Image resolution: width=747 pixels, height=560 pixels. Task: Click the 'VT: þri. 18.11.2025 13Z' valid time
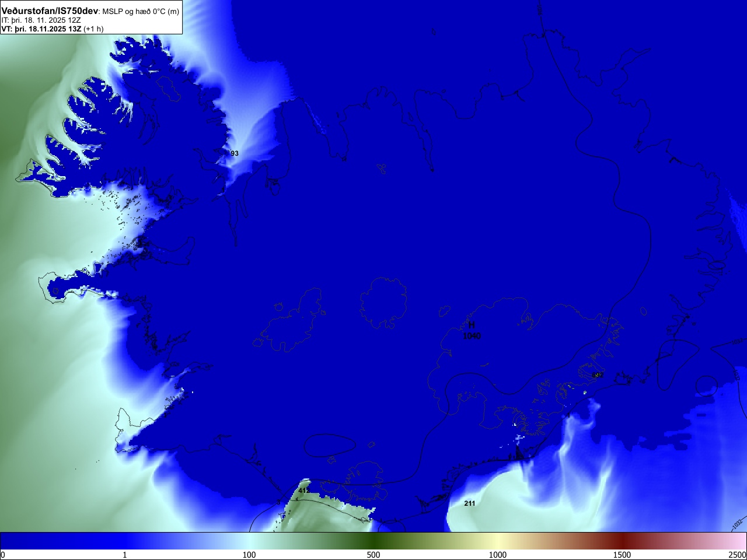41,29
